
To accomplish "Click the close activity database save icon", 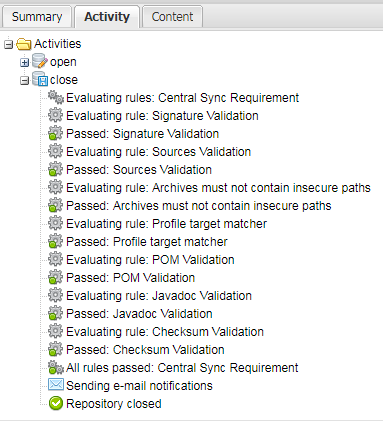I will (40, 80).
